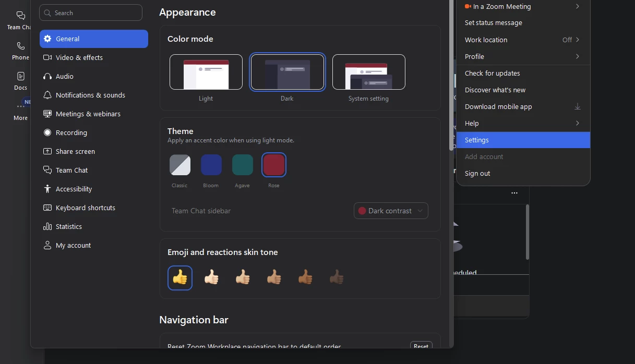Viewport: 635px width, 364px height.
Task: Open Team Chat in the left navigation bar
Action: coord(20,20)
